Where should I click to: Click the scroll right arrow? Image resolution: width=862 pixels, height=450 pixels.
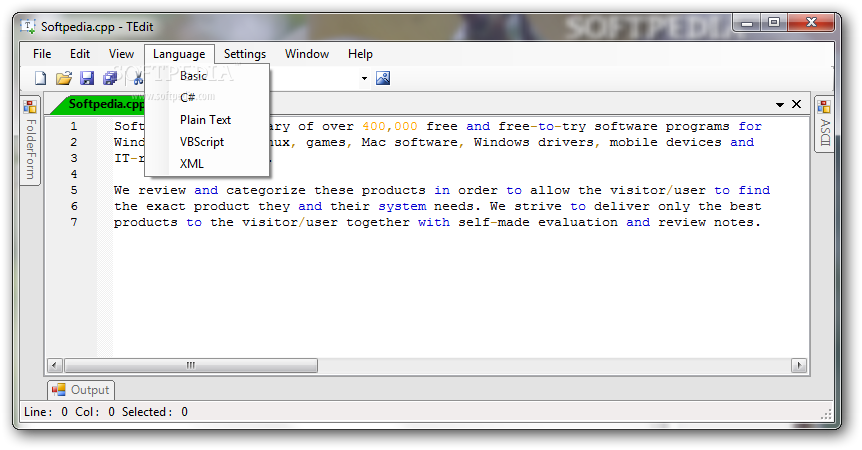799,365
